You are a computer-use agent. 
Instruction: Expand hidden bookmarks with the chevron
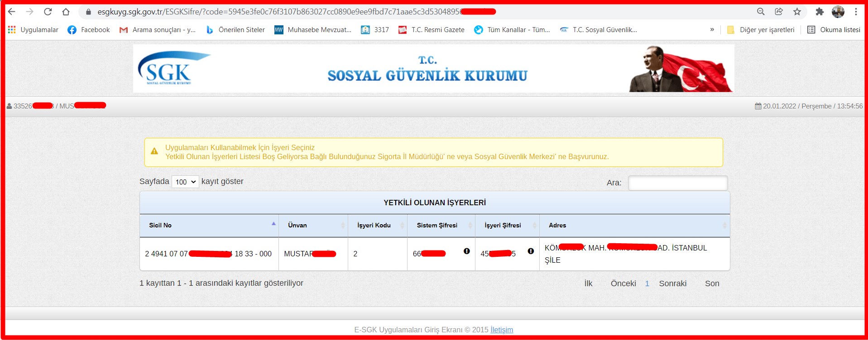pyautogui.click(x=712, y=30)
